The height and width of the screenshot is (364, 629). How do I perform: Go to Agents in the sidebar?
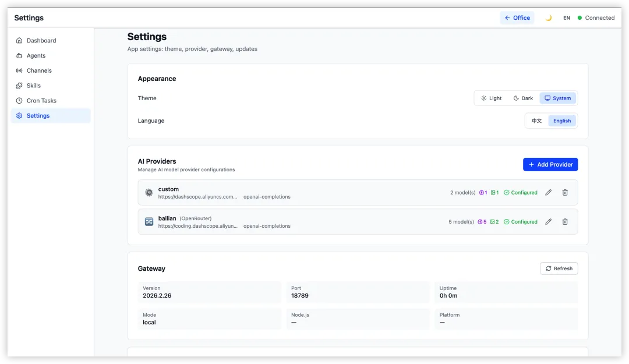(x=36, y=56)
